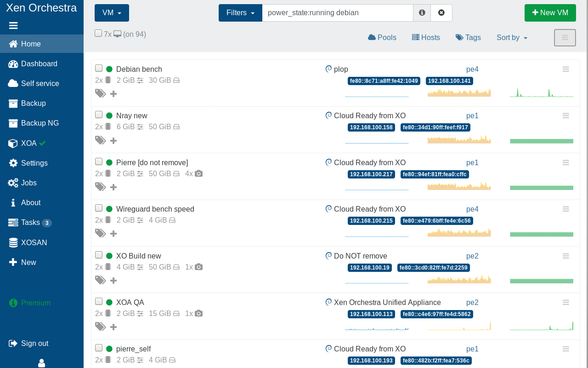Check the select-all VMs checkbox
588x368 pixels.
[98, 33]
